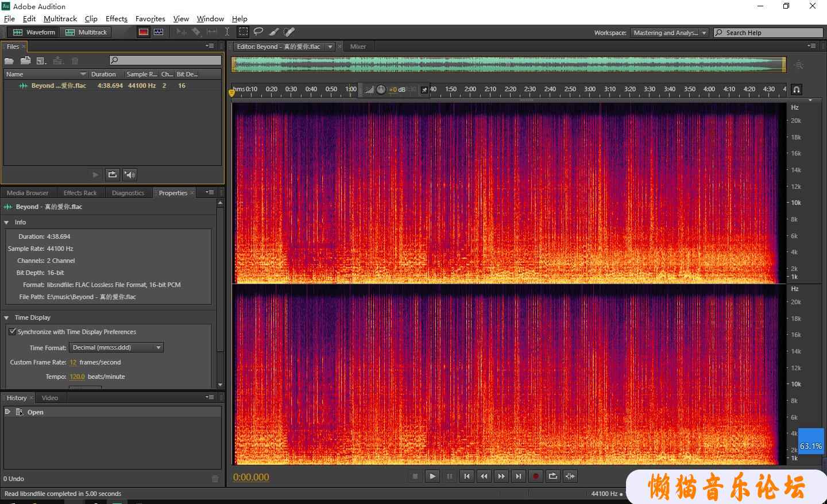Image resolution: width=827 pixels, height=504 pixels.
Task: Switch to the Diagnostics tab
Action: (x=128, y=193)
